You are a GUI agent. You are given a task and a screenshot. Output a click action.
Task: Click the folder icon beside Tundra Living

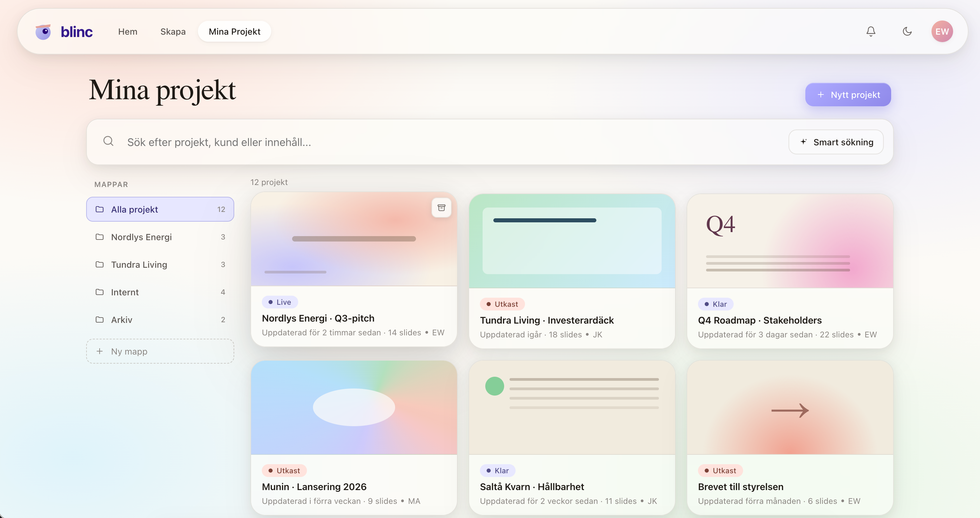pyautogui.click(x=100, y=264)
